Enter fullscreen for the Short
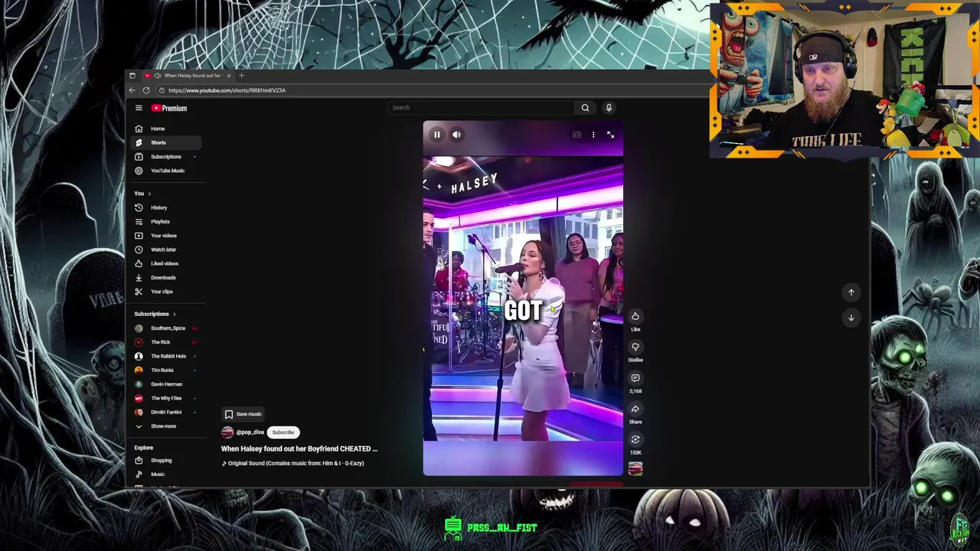980x551 pixels. [610, 135]
